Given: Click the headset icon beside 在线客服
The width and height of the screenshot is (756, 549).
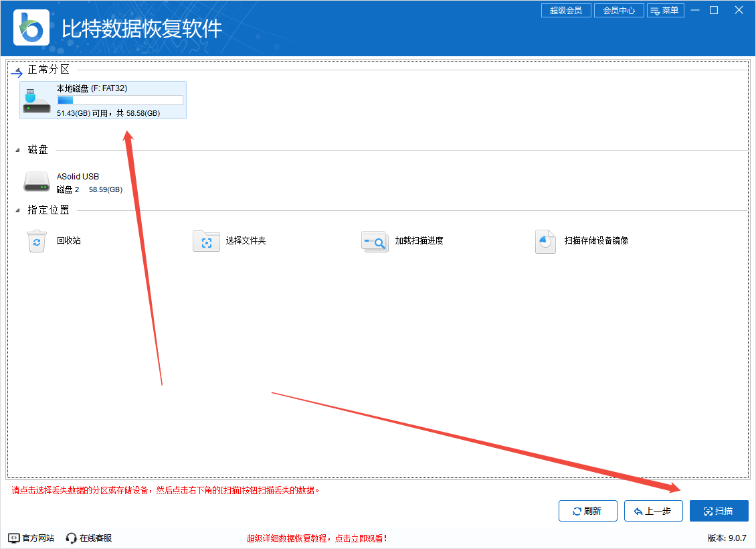Looking at the screenshot, I should click(72, 538).
